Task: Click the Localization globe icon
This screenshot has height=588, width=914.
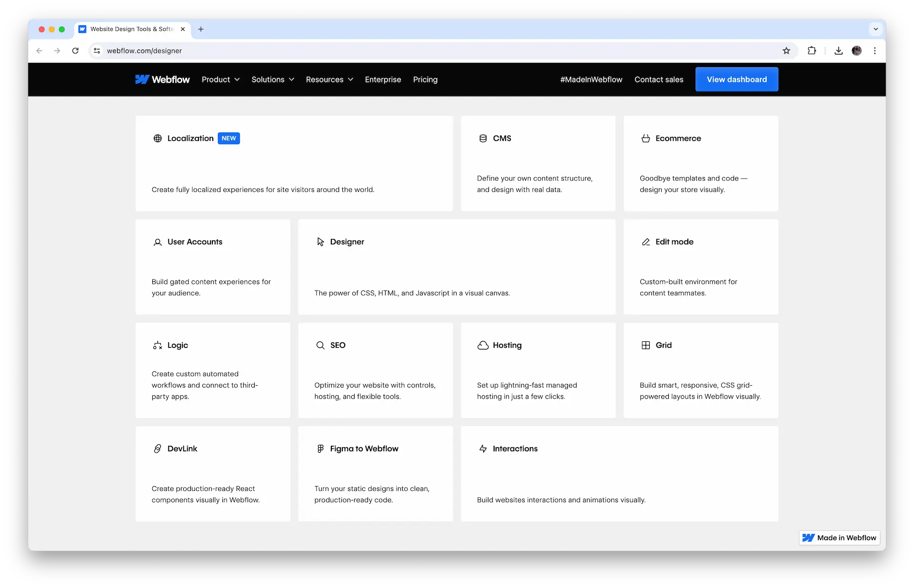Action: [x=158, y=139]
